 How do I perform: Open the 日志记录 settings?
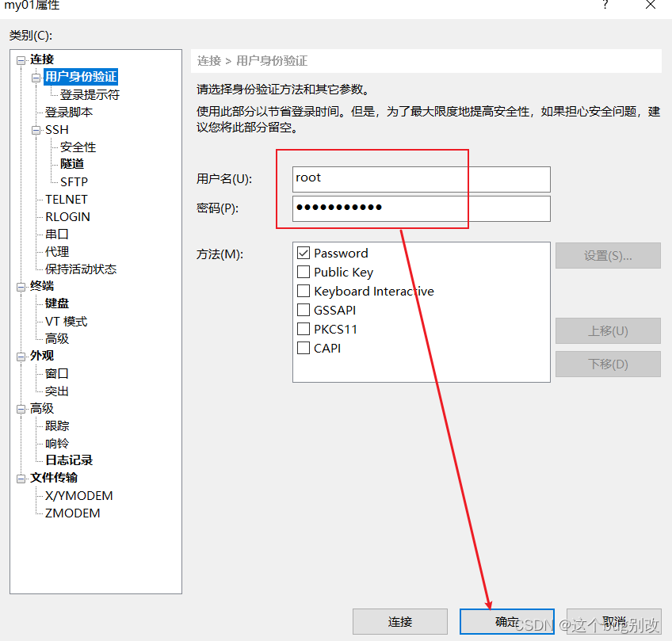pos(67,460)
